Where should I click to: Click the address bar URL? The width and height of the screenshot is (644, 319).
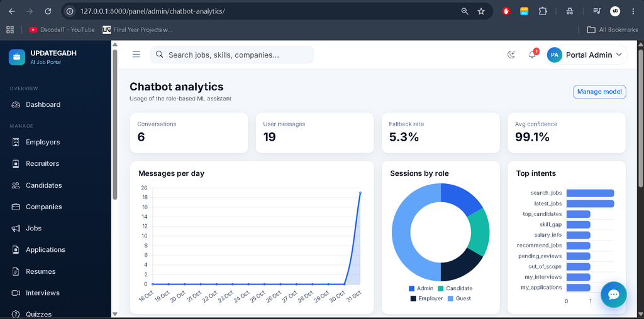[x=153, y=11]
